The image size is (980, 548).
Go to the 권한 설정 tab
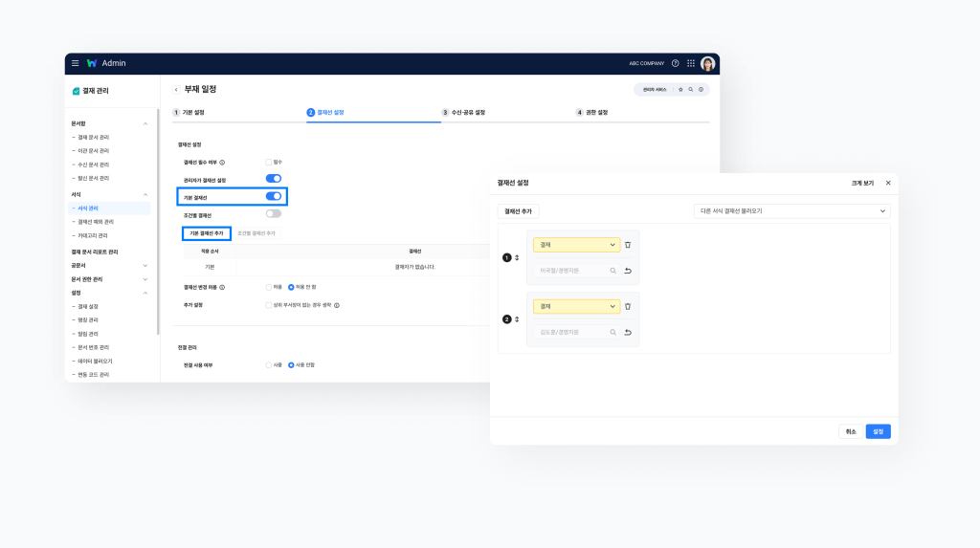(x=595, y=112)
